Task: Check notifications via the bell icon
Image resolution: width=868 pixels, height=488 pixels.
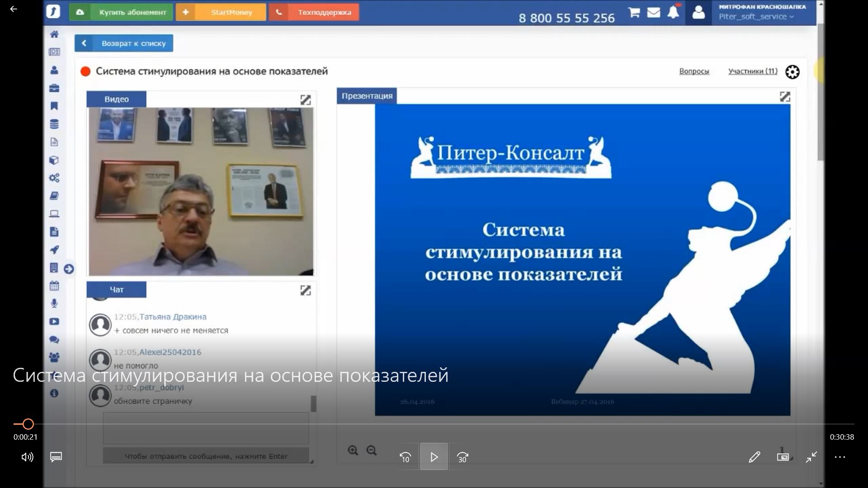Action: pos(673,13)
